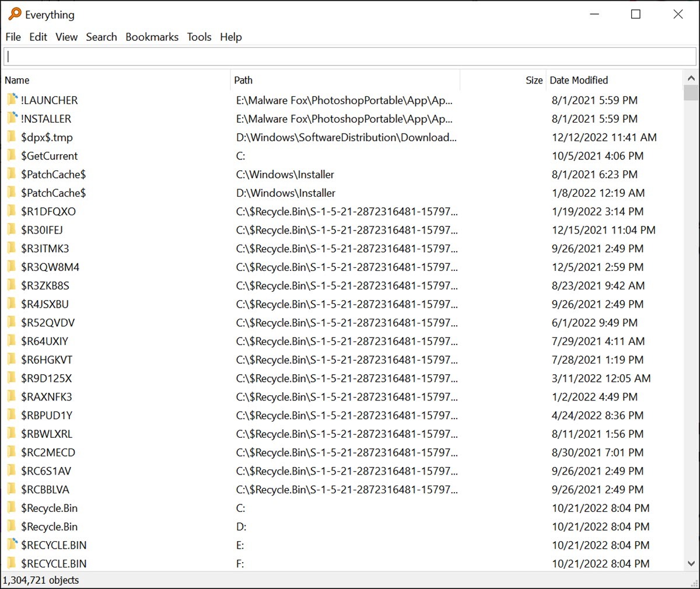Click the !INSTALLER folder icon
The height and width of the screenshot is (589, 700).
click(x=12, y=119)
